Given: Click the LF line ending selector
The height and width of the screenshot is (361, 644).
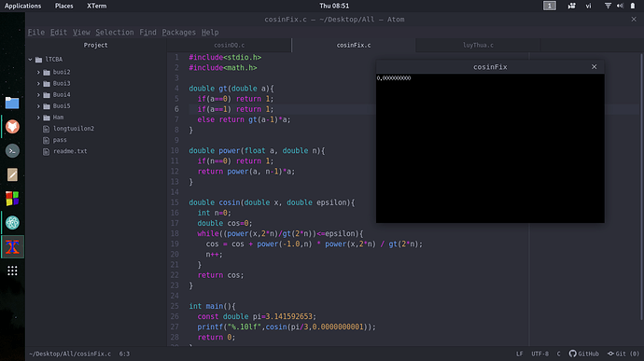Looking at the screenshot, I should (520, 354).
